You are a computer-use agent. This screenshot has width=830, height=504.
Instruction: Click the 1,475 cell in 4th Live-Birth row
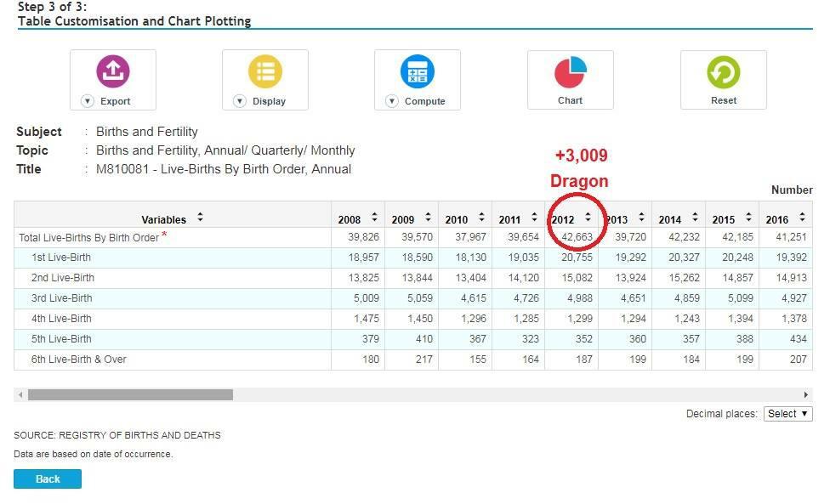coord(367,319)
